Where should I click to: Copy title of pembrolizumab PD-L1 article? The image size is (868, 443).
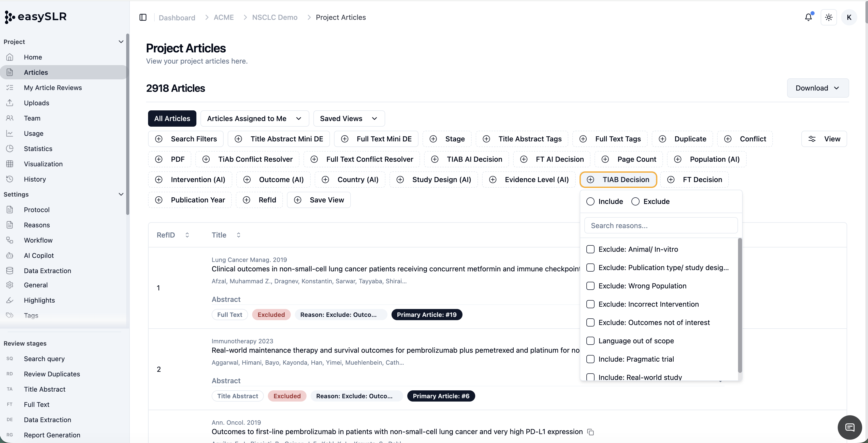(590, 432)
